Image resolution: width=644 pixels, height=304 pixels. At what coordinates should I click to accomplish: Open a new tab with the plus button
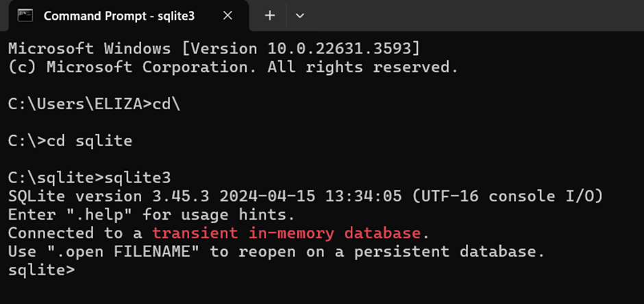click(269, 16)
